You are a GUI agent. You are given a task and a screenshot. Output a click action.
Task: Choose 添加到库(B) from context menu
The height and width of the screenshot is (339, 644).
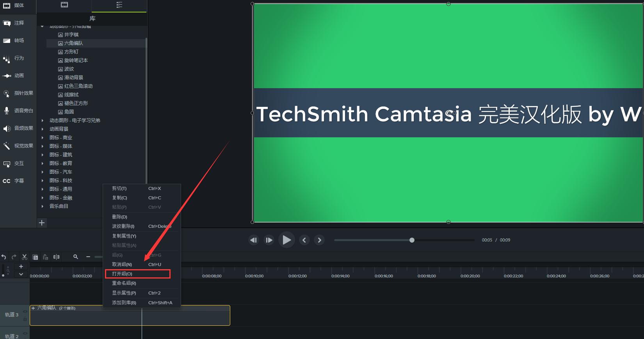click(x=142, y=303)
